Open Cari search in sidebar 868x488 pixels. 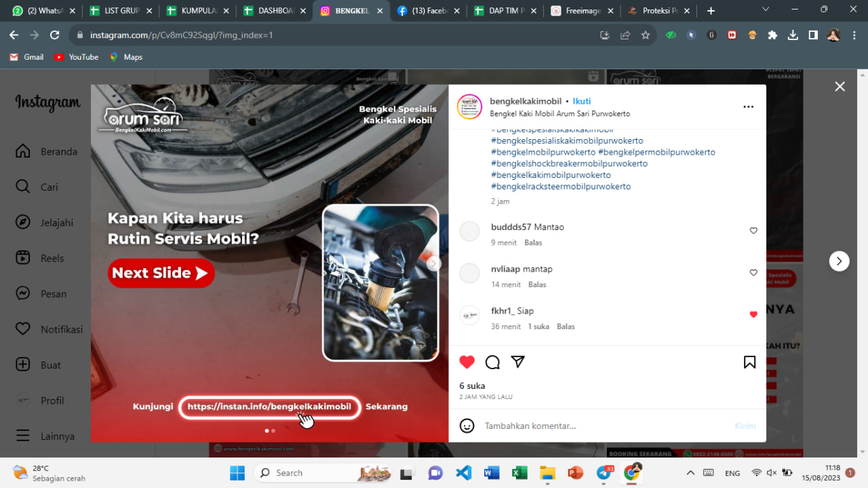(37, 187)
